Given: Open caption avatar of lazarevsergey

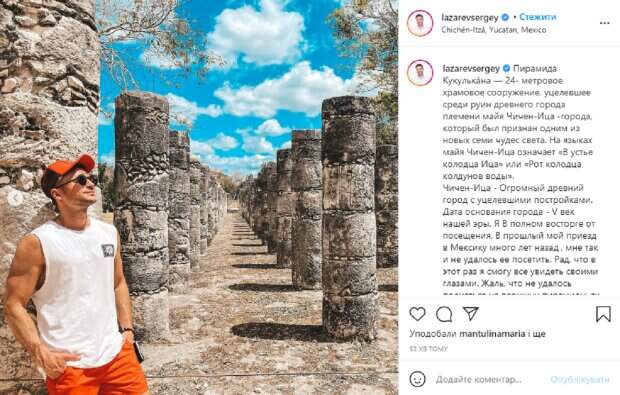Looking at the screenshot, I should [x=420, y=73].
